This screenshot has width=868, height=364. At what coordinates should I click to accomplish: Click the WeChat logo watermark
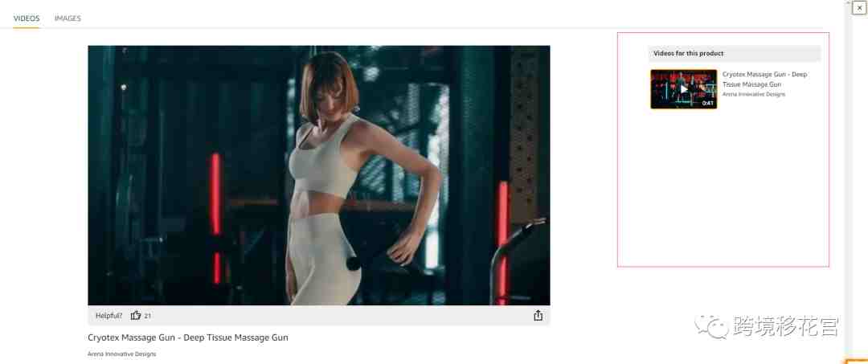712,326
